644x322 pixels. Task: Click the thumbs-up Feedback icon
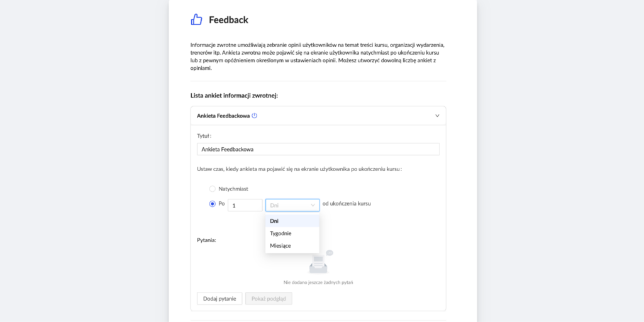click(x=197, y=19)
